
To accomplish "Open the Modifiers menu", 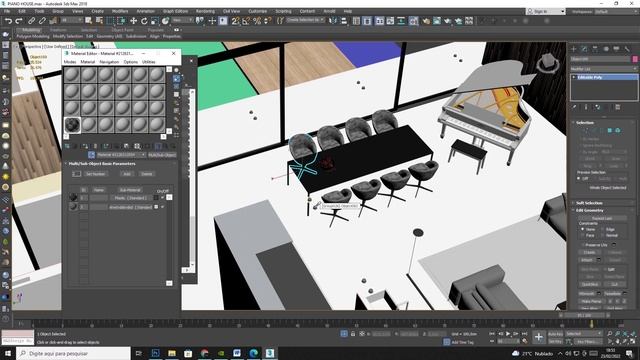I will (120, 11).
